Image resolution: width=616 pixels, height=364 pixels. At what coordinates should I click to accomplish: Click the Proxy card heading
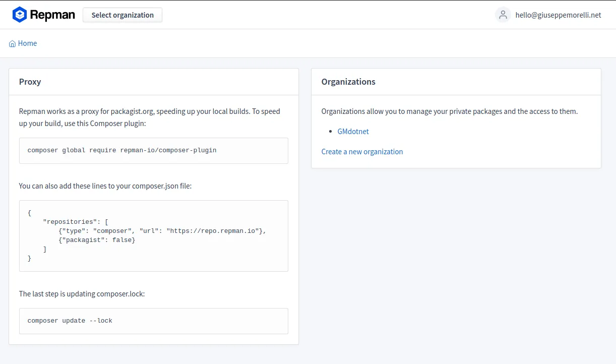(x=30, y=82)
